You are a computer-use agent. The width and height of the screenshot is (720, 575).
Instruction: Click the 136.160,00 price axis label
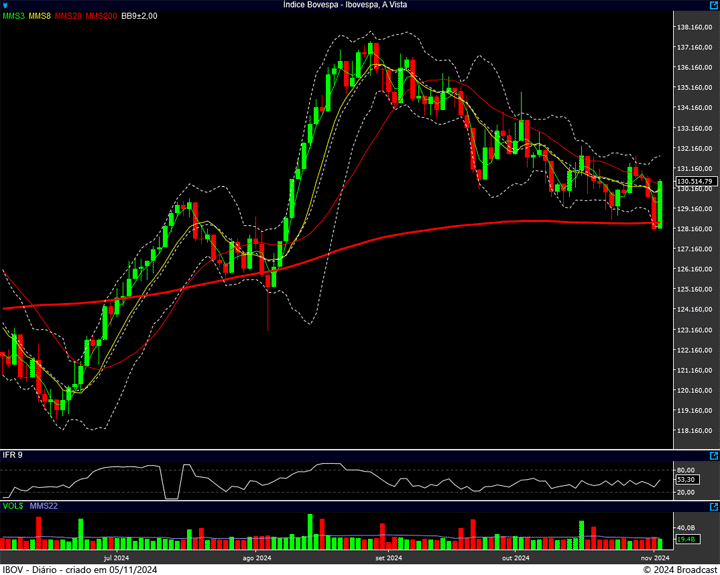coord(692,67)
